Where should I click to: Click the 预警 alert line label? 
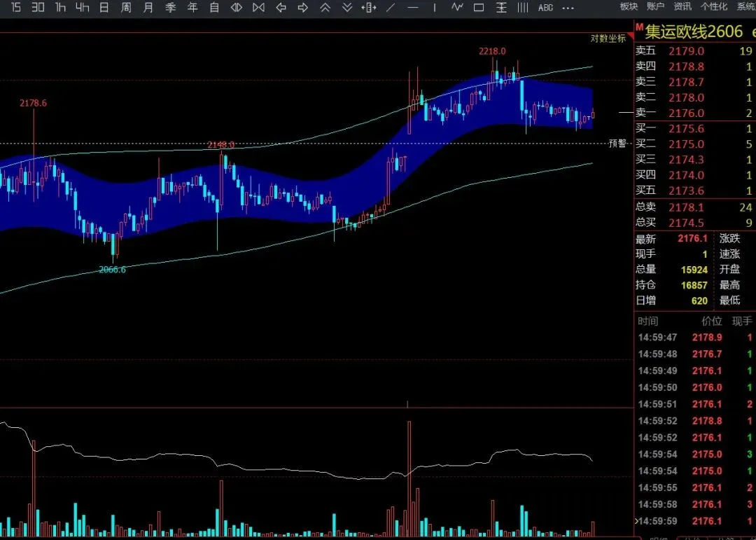point(617,144)
